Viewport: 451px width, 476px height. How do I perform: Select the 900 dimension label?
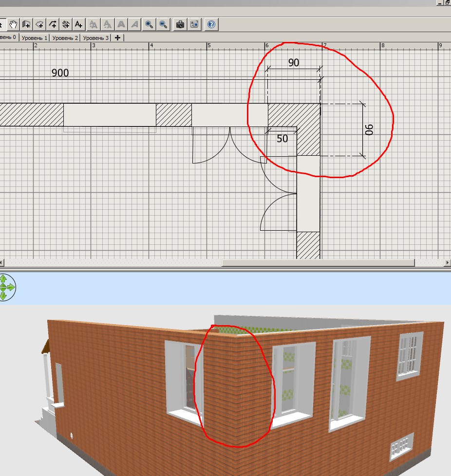pos(60,73)
